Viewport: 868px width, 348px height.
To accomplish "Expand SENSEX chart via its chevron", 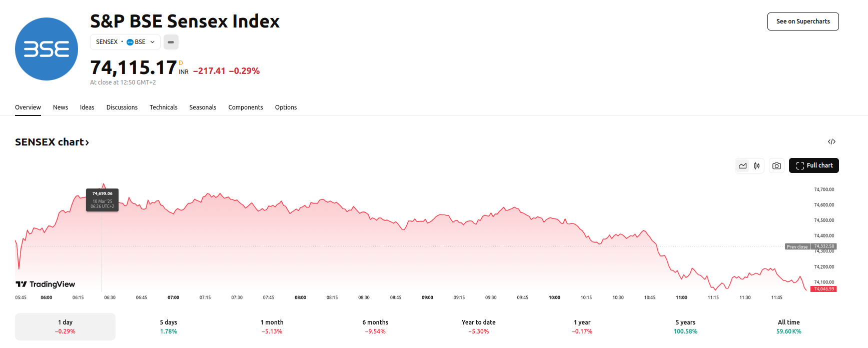I will point(87,142).
